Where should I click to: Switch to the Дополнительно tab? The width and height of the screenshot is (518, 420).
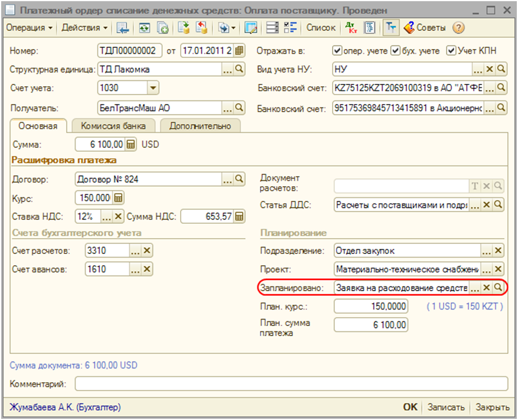200,126
